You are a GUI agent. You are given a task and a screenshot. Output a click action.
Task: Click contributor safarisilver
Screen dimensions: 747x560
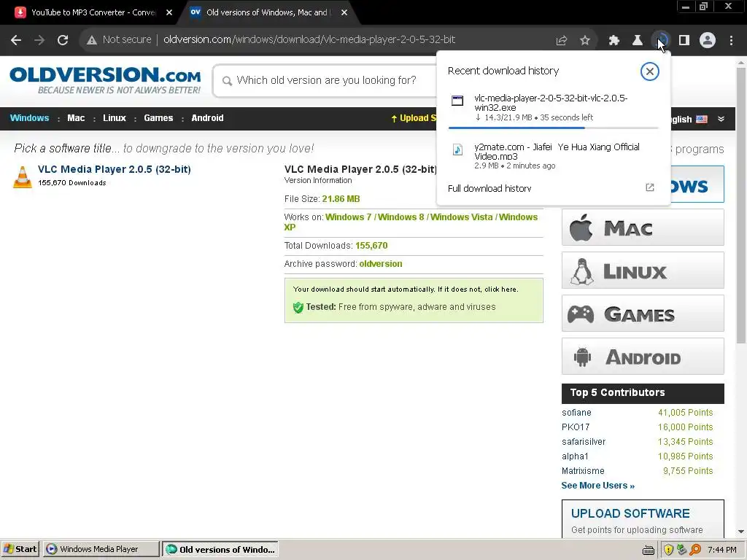(584, 441)
